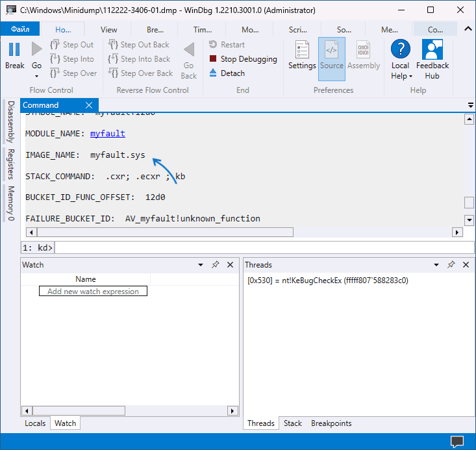Image resolution: width=476 pixels, height=450 pixels.
Task: Pin the Threads panel
Action: (x=451, y=264)
